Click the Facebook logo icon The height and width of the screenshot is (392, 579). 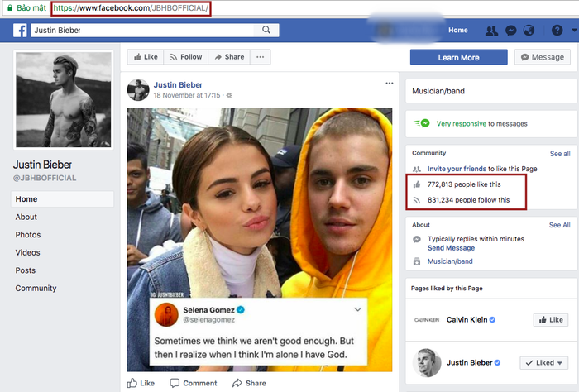20,31
